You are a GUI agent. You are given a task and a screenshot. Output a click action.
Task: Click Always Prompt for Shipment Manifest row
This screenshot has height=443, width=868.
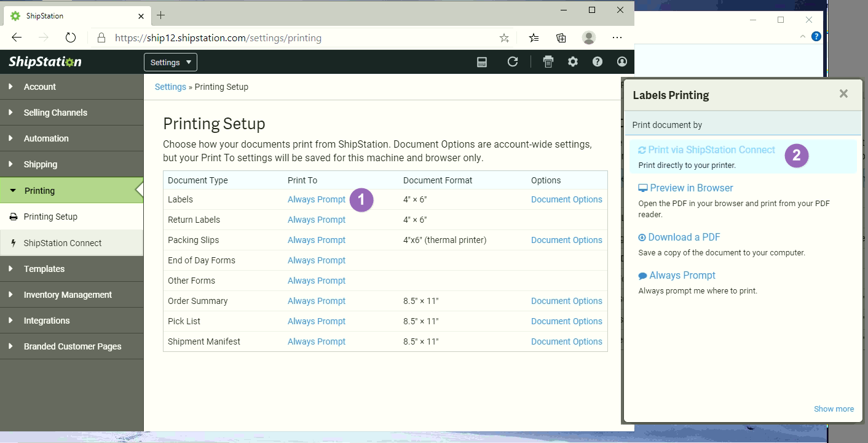[x=317, y=341]
